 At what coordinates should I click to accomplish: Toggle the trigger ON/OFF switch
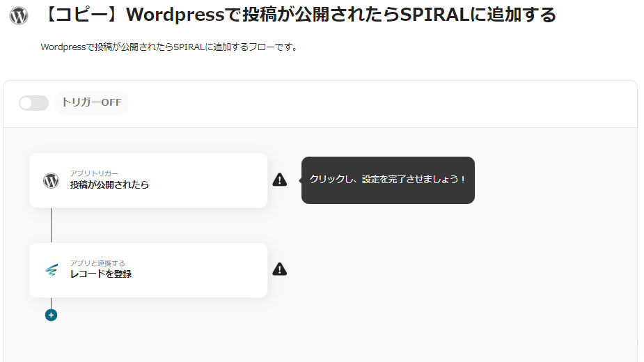(33, 103)
